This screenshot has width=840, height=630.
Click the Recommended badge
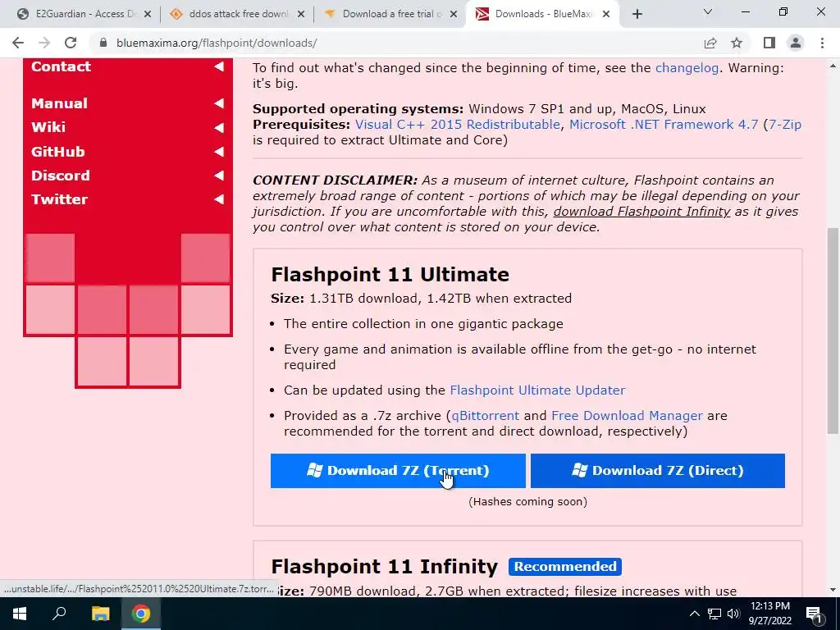(565, 567)
